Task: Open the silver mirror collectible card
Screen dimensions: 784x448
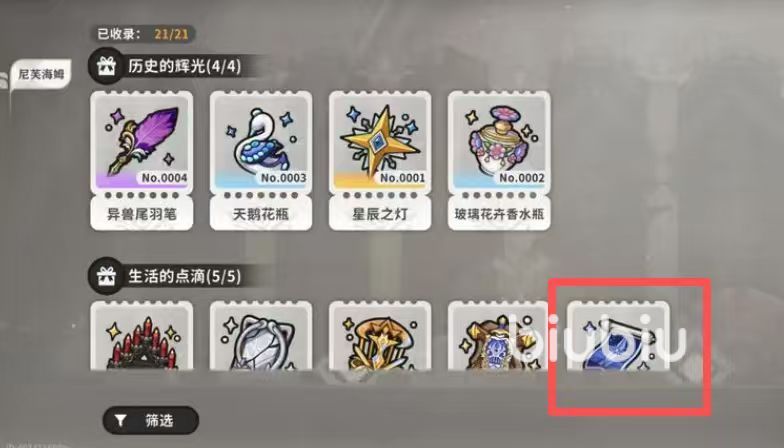Action: tap(260, 336)
